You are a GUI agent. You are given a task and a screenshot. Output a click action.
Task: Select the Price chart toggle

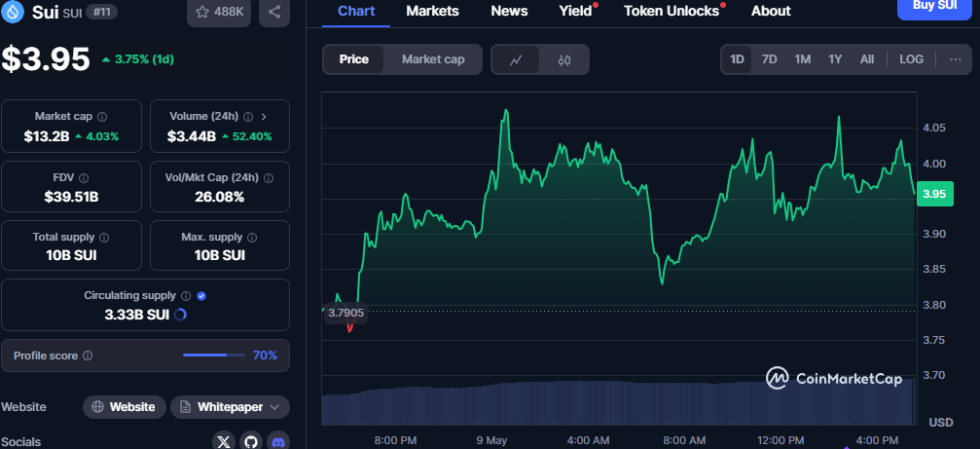[x=353, y=59]
